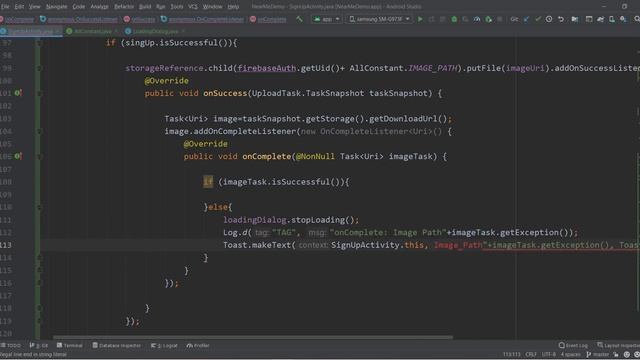Click the firebaseAuth identifier in code
The height and width of the screenshot is (360, 640).
click(267, 68)
